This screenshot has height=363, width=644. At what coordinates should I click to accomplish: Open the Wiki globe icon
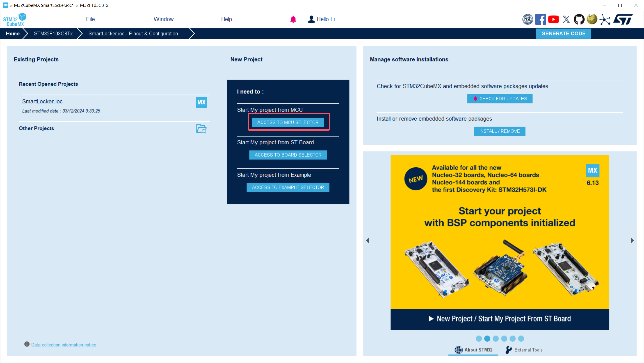click(592, 19)
